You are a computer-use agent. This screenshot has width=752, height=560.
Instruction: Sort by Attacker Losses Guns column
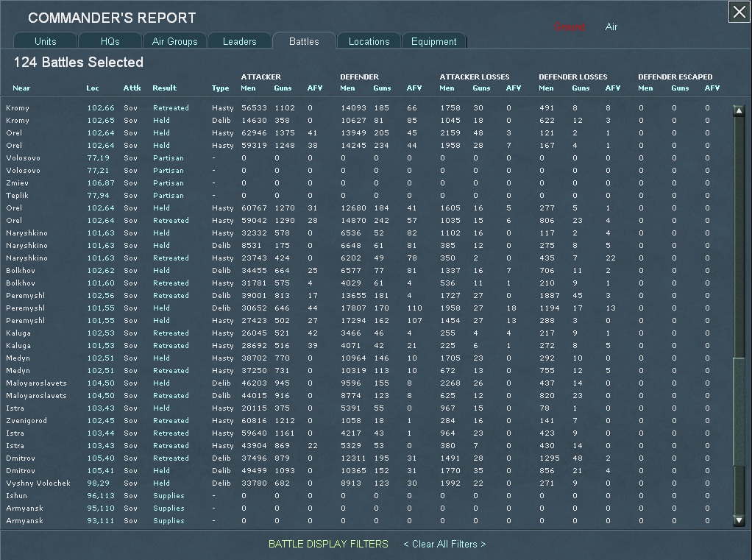481,88
